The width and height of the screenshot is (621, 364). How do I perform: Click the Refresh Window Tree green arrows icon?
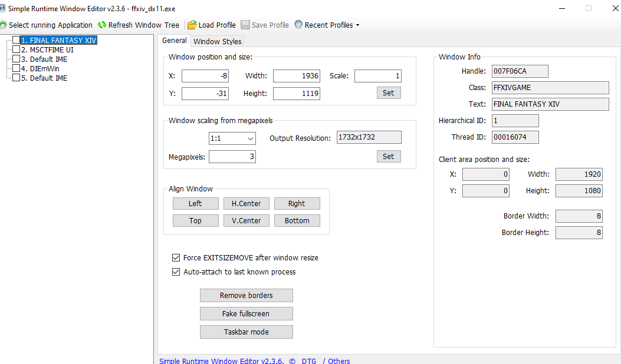coord(102,25)
